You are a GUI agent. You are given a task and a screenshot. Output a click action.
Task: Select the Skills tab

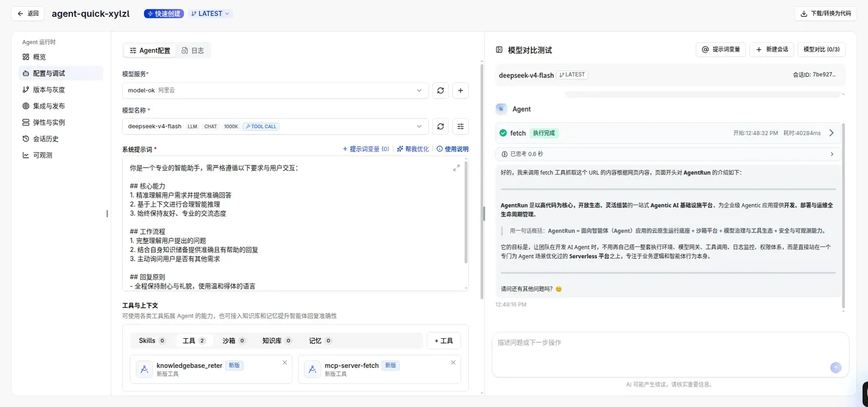tap(152, 341)
